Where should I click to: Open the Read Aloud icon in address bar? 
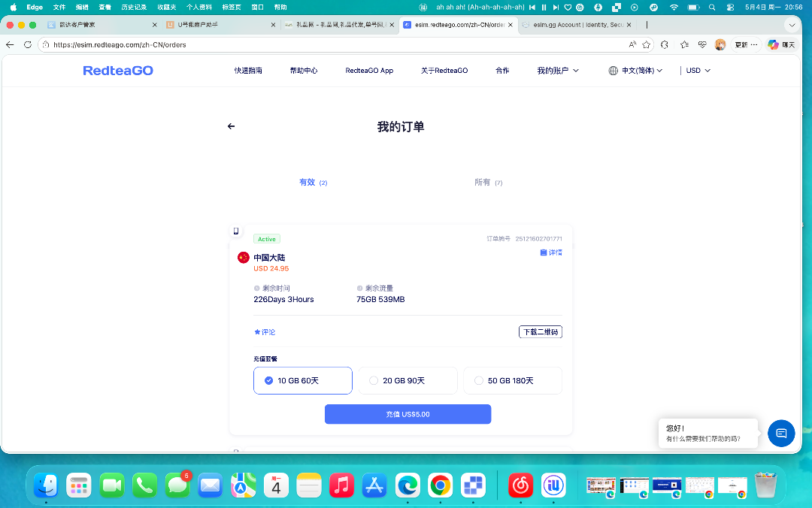click(x=632, y=44)
